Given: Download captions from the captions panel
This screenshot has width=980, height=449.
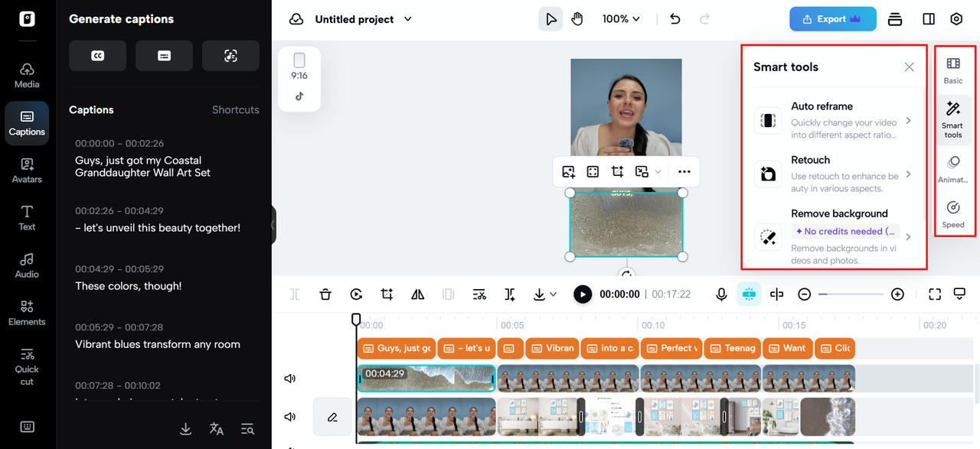Looking at the screenshot, I should [x=186, y=429].
